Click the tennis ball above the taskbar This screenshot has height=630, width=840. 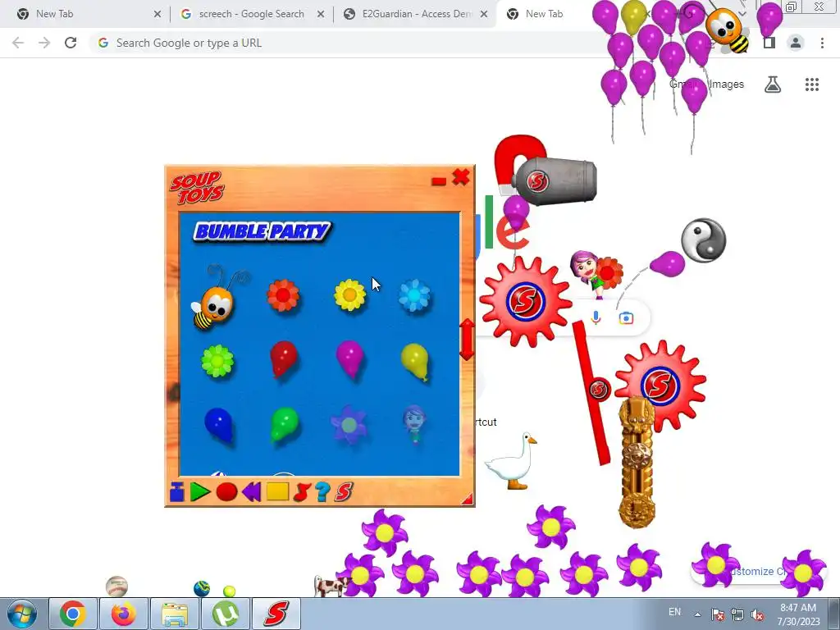coord(230,591)
